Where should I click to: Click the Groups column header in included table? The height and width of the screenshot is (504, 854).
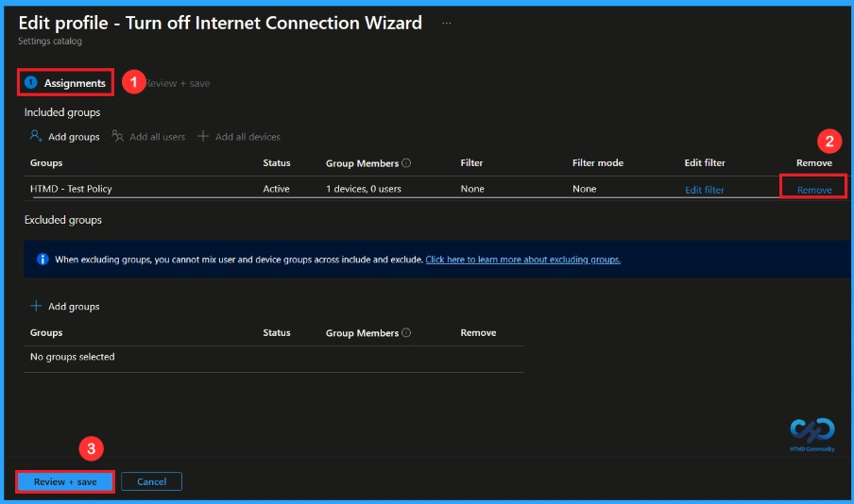(46, 162)
